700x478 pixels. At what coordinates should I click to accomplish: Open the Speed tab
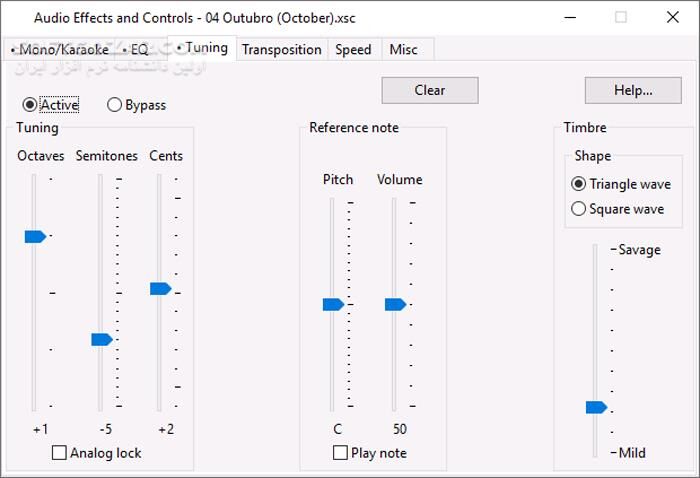(353, 49)
